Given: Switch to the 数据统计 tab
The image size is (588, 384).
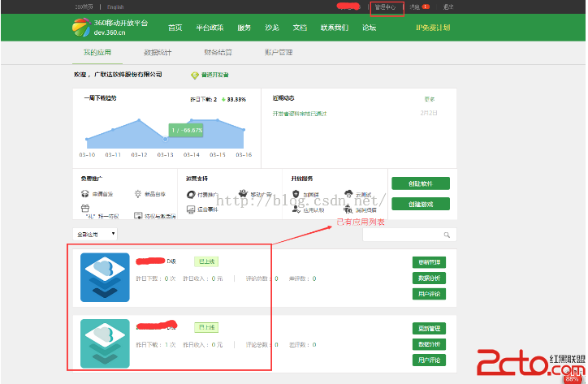Looking at the screenshot, I should 158,53.
